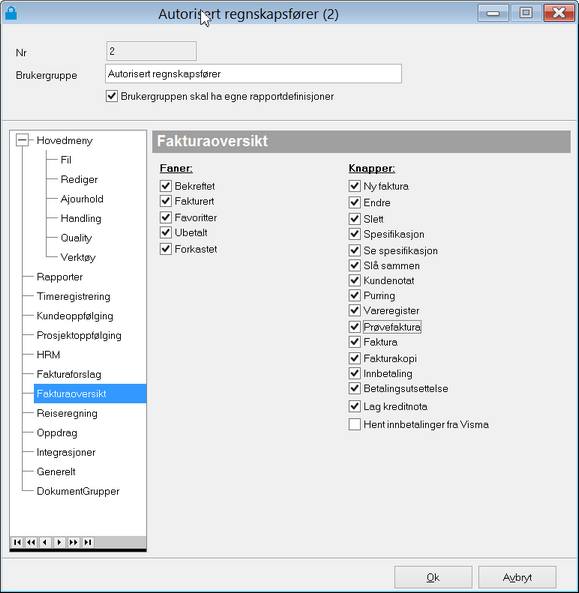This screenshot has height=593, width=579.
Task: Open HRM in the tree
Action: point(48,355)
